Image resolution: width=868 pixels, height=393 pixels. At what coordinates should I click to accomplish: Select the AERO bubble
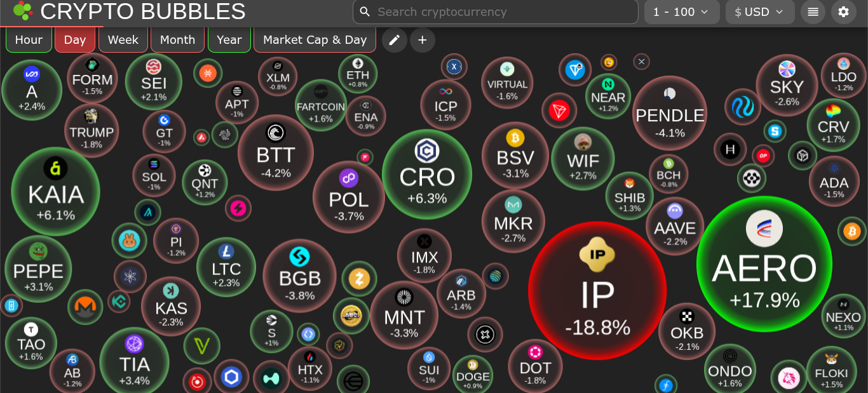coord(764,263)
